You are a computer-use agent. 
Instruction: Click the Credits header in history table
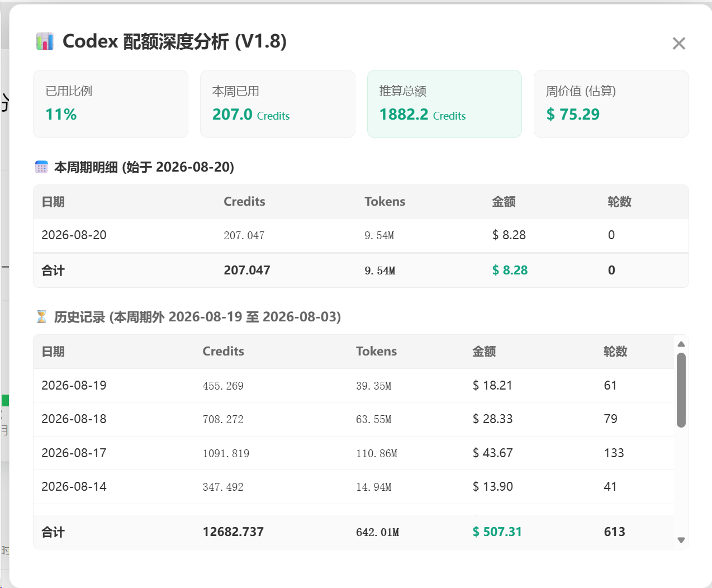223,352
